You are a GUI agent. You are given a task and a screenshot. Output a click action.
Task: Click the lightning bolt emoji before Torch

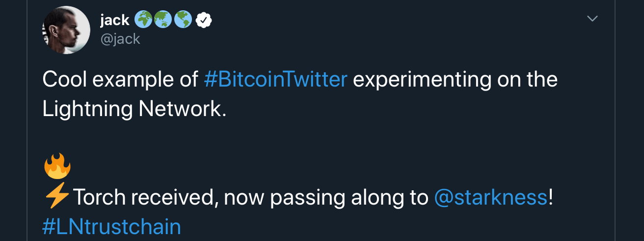click(x=57, y=198)
